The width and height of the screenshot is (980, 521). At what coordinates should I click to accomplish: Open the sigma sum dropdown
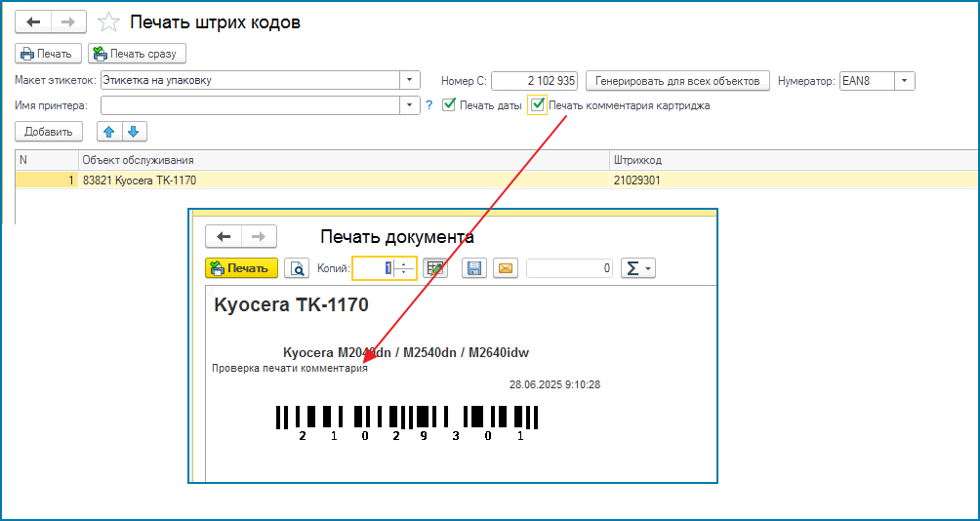coord(638,268)
